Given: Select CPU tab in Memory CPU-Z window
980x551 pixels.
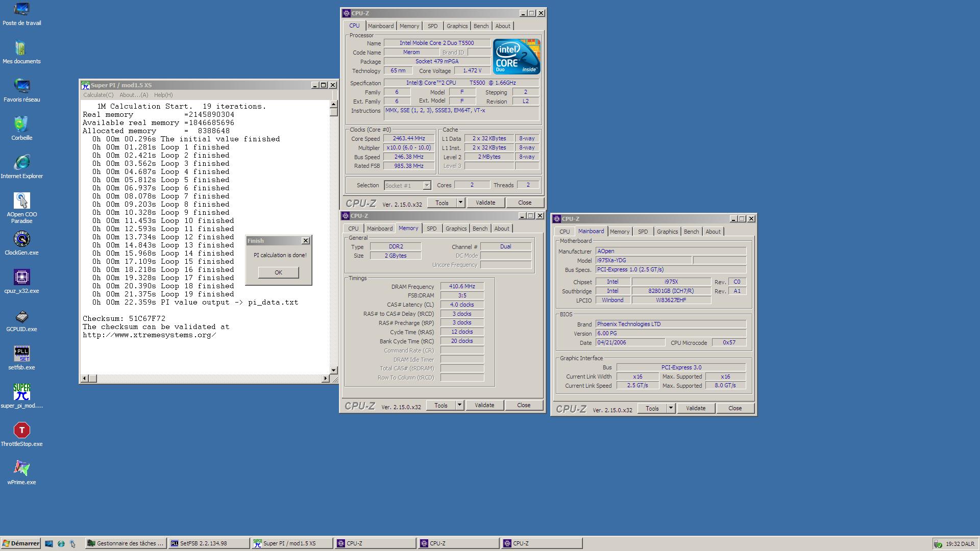Looking at the screenshot, I should pos(353,229).
